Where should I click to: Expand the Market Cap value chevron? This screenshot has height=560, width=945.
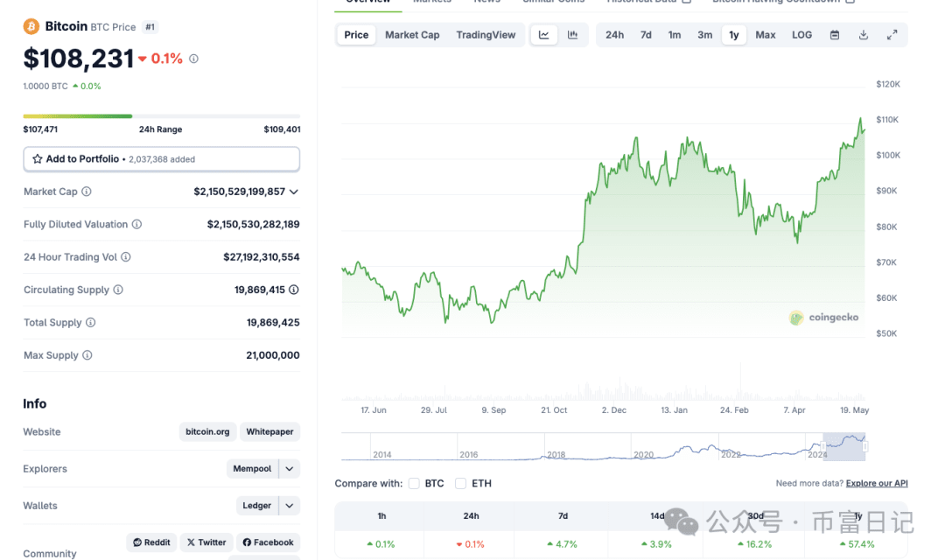293,191
